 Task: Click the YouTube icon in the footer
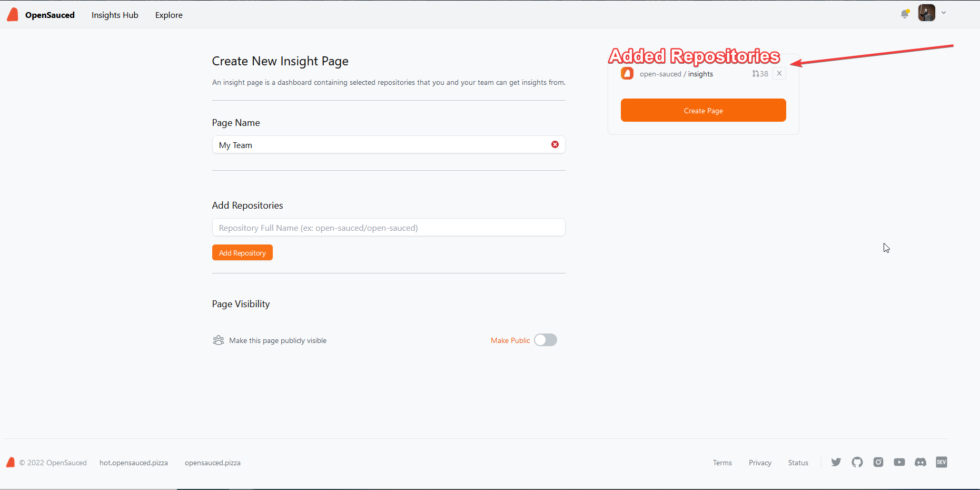[x=899, y=462]
